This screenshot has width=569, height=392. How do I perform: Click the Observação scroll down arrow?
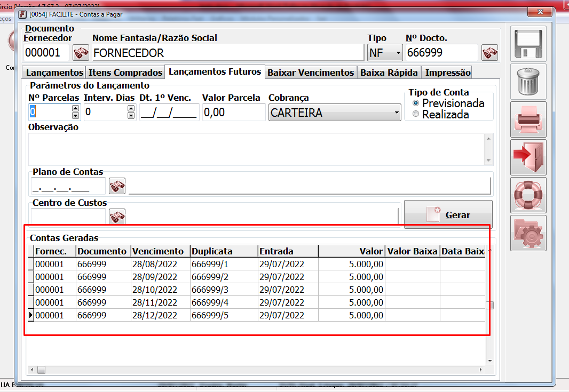click(489, 161)
